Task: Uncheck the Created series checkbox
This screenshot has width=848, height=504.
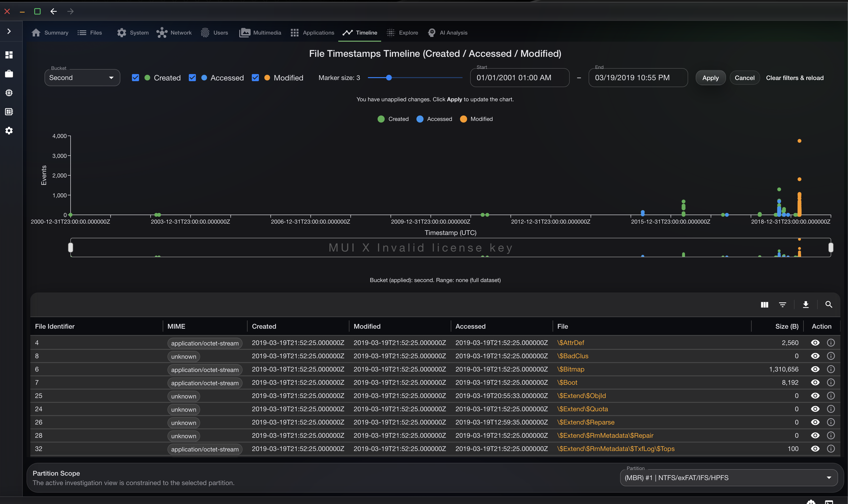Action: pos(135,78)
